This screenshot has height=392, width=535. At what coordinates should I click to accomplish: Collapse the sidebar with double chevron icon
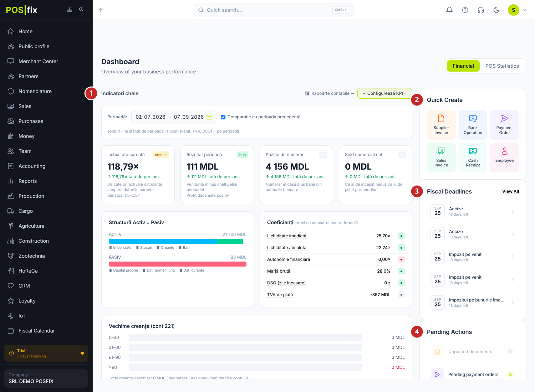coord(81,9)
